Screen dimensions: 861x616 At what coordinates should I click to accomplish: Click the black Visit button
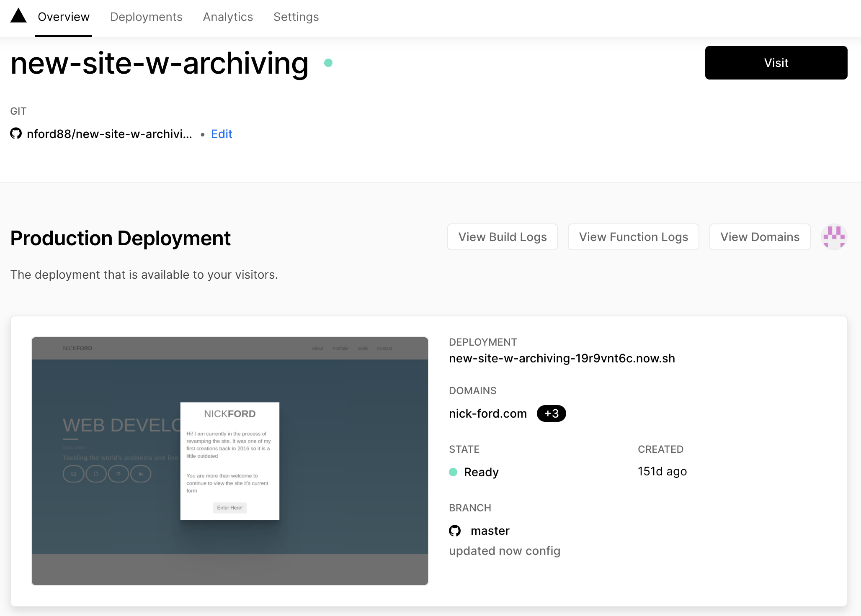[x=776, y=63]
